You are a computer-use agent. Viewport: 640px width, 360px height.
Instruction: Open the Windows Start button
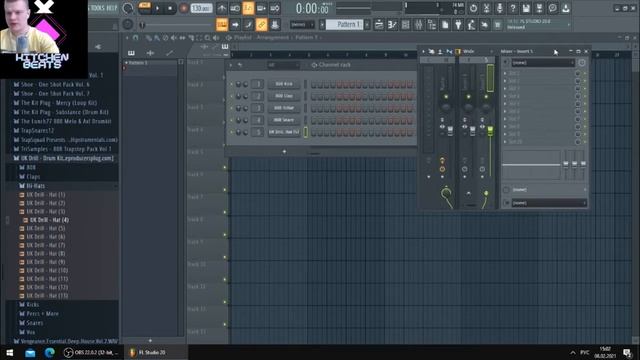[x=10, y=353]
